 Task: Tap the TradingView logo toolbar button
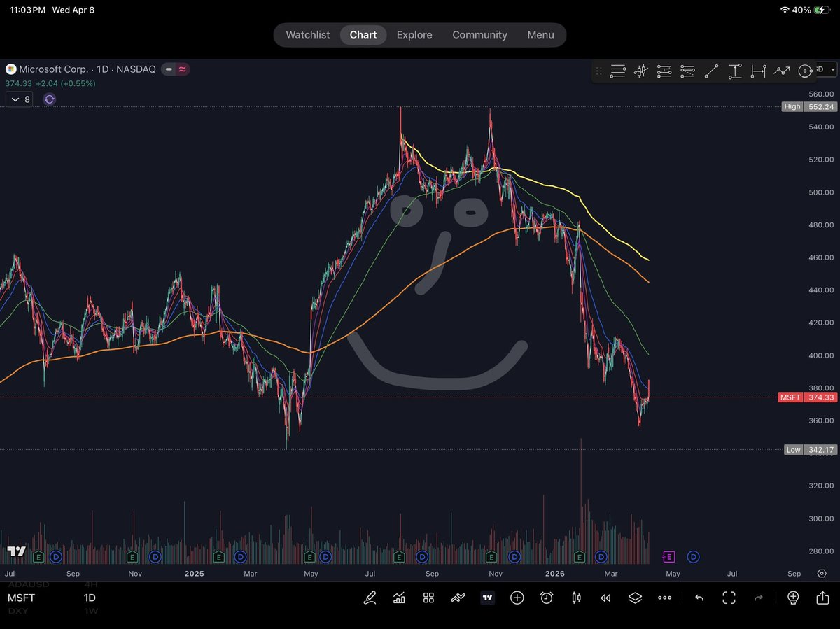[x=487, y=598]
